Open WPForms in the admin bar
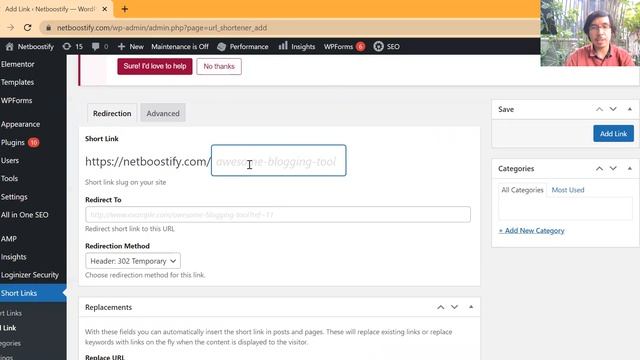Viewport: 640px width, 360px height. pyautogui.click(x=344, y=47)
